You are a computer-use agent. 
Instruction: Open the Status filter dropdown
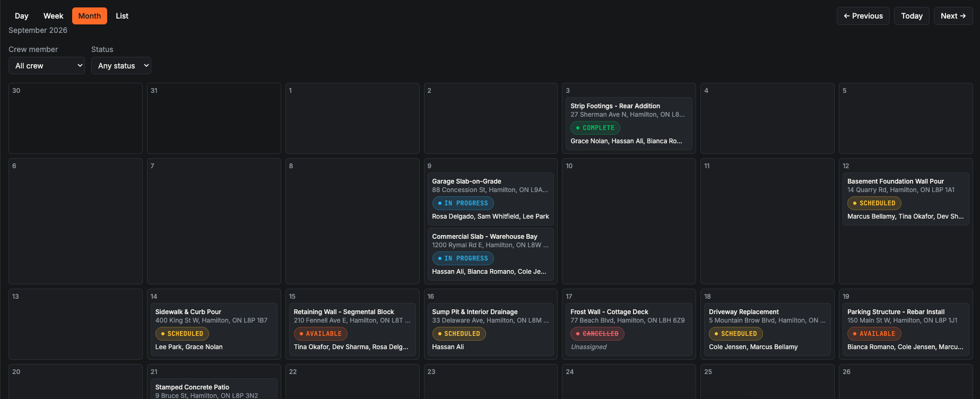tap(121, 66)
